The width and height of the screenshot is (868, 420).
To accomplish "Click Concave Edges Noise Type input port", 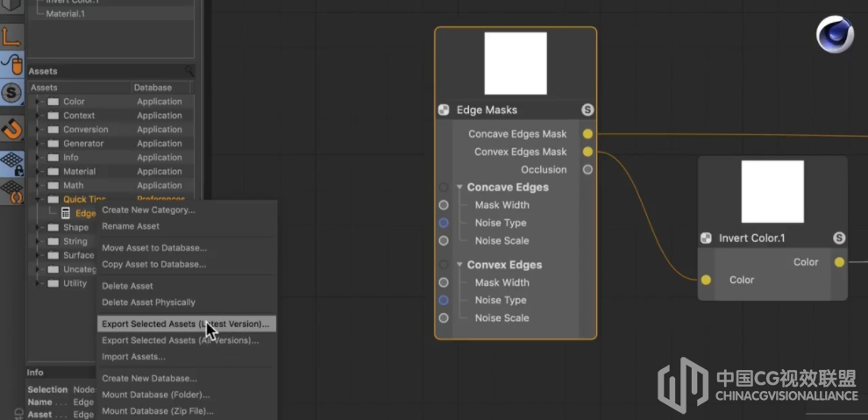I will coord(444,223).
